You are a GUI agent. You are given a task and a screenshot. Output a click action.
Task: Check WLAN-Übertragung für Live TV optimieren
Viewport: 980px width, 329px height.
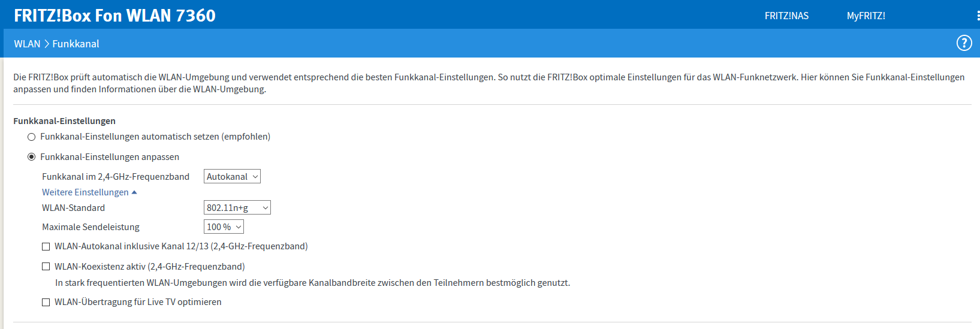[x=46, y=302]
